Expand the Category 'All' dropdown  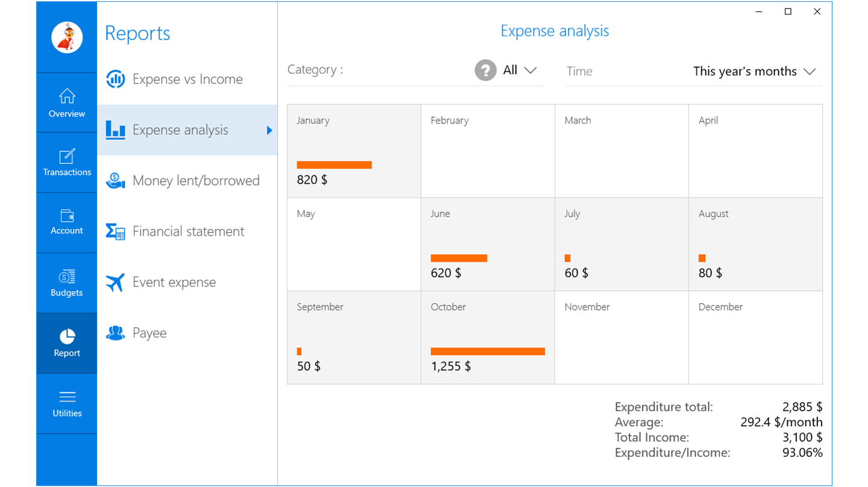(x=520, y=71)
